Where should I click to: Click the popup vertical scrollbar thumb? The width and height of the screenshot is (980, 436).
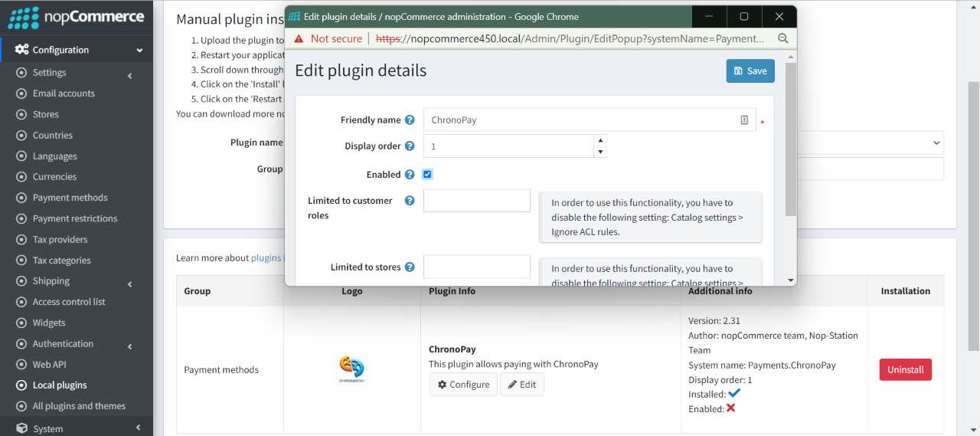[x=791, y=139]
